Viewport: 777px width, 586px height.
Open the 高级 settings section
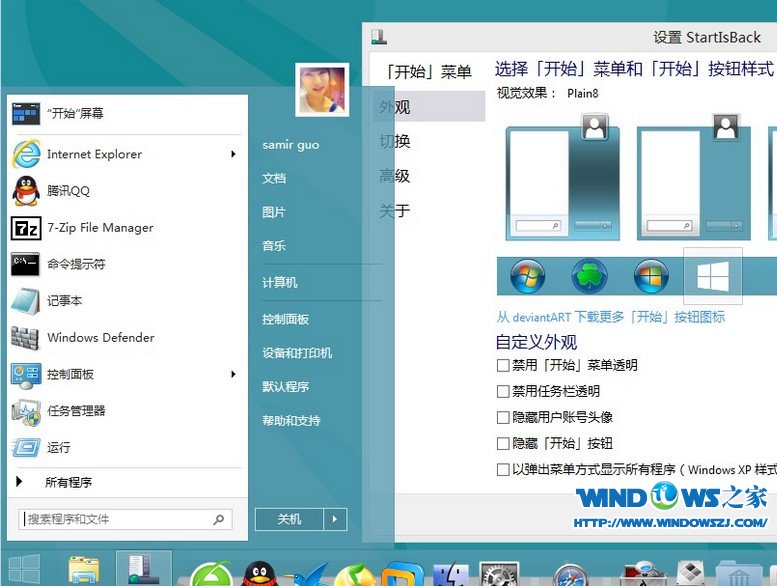[394, 176]
